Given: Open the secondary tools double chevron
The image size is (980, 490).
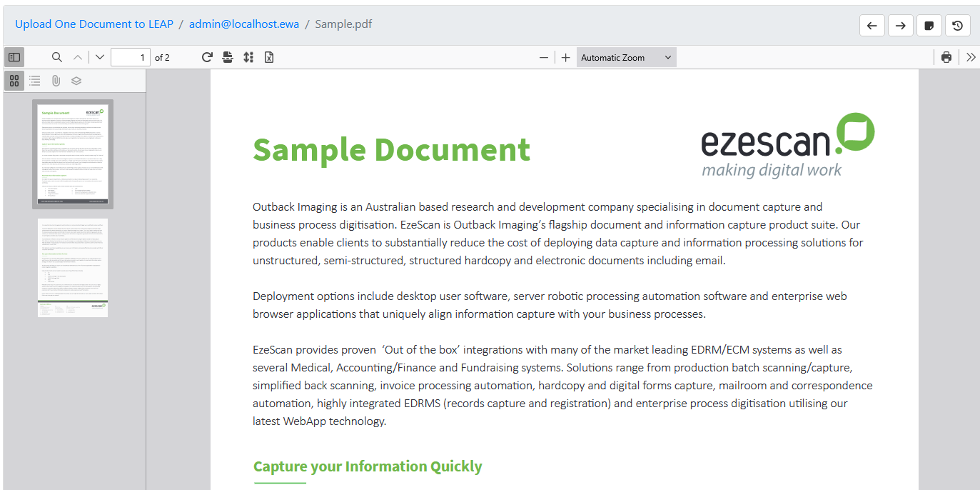Looking at the screenshot, I should click(971, 57).
